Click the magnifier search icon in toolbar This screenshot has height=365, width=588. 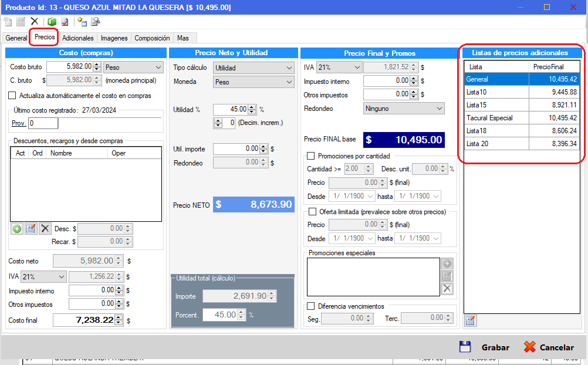tap(95, 22)
